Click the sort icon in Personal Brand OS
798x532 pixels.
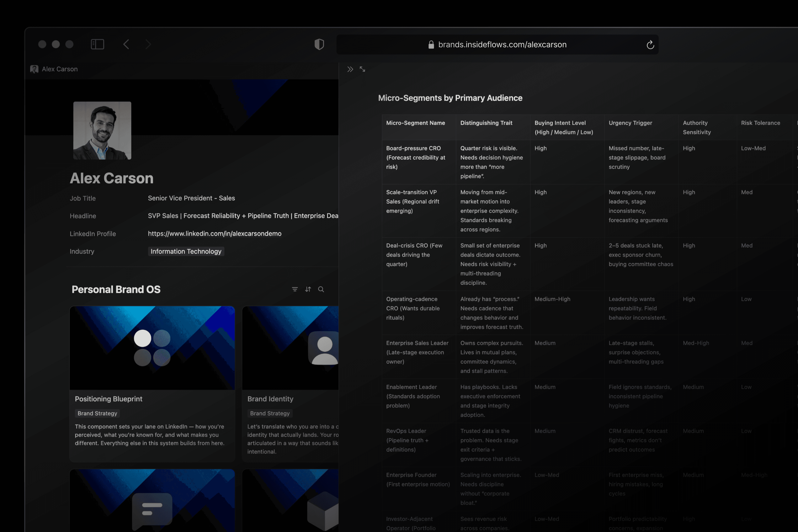308,289
